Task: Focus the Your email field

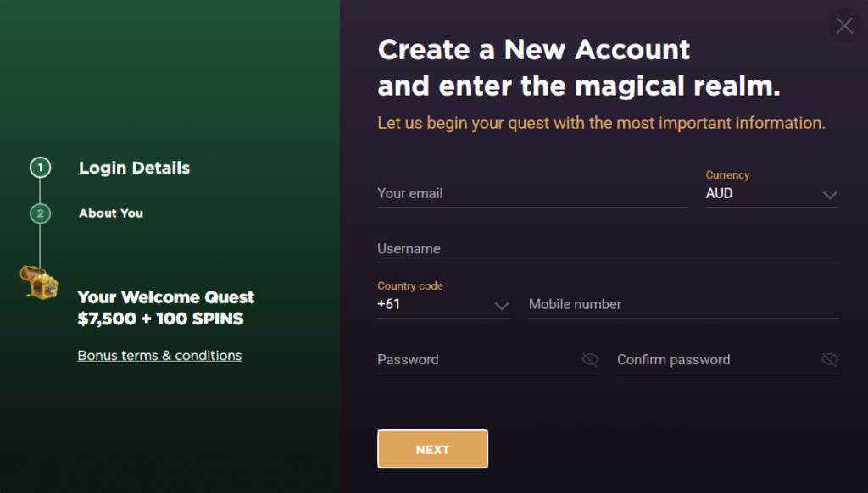Action: pos(532,194)
